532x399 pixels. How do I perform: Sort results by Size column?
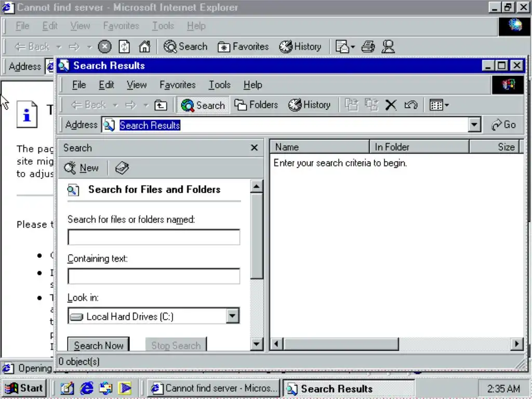(494, 147)
